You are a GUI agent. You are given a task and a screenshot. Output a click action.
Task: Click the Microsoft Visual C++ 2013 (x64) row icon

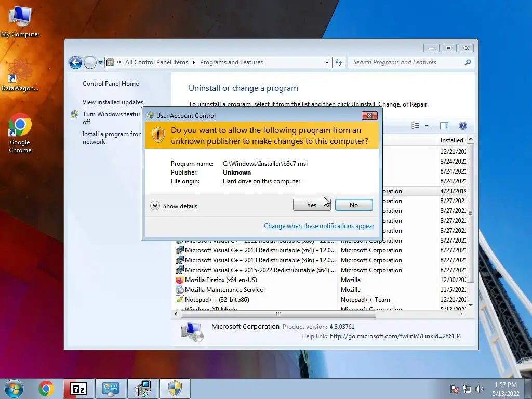coord(179,250)
